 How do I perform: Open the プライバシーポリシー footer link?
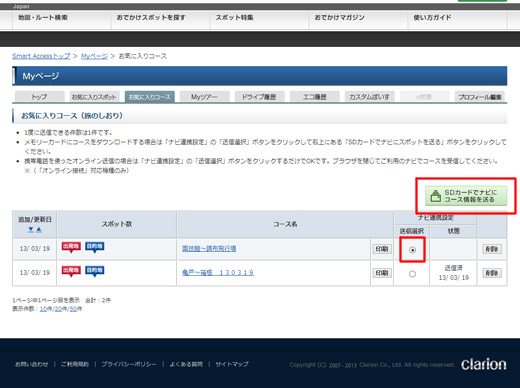tap(129, 364)
